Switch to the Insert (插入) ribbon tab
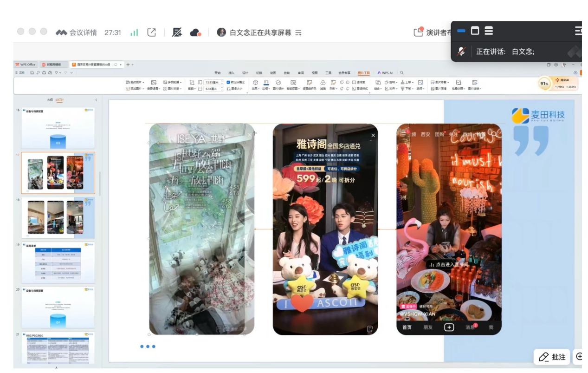588x373 pixels. coord(231,72)
